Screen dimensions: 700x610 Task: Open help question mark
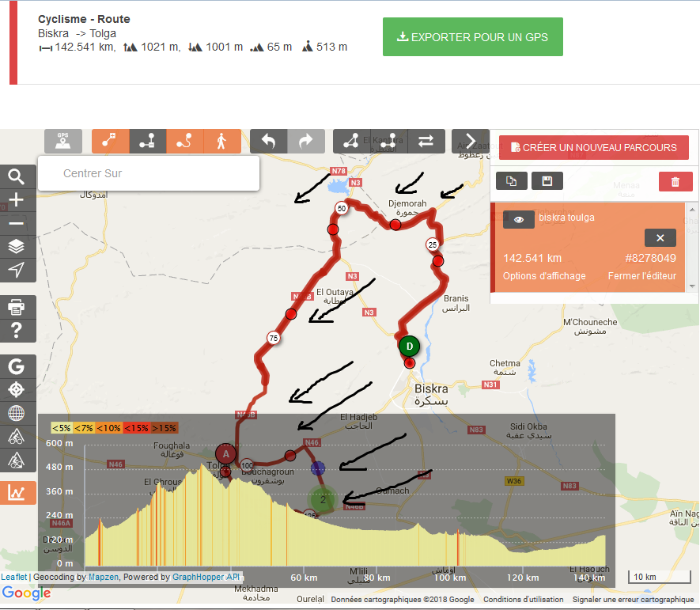click(17, 331)
